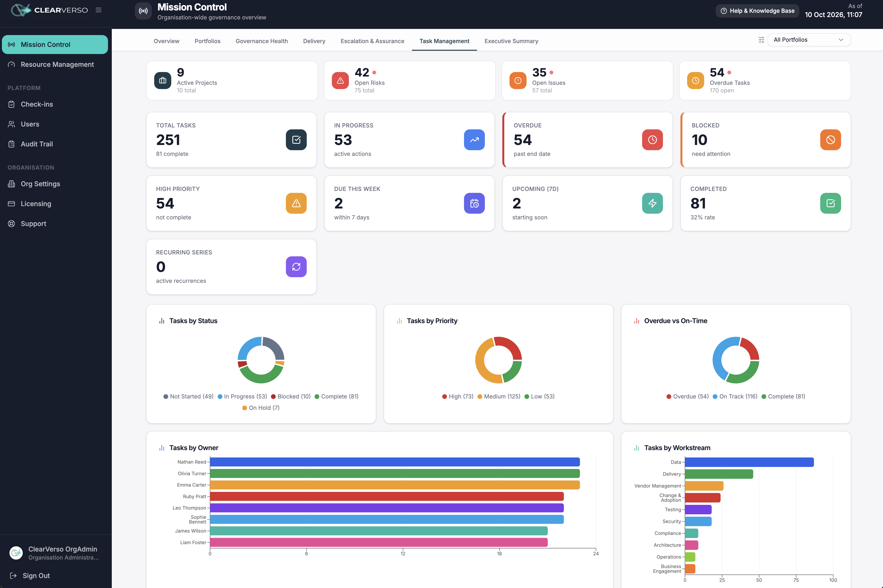Click the Mission Control broadcast icon in header
The width and height of the screenshot is (883, 588).
(143, 11)
